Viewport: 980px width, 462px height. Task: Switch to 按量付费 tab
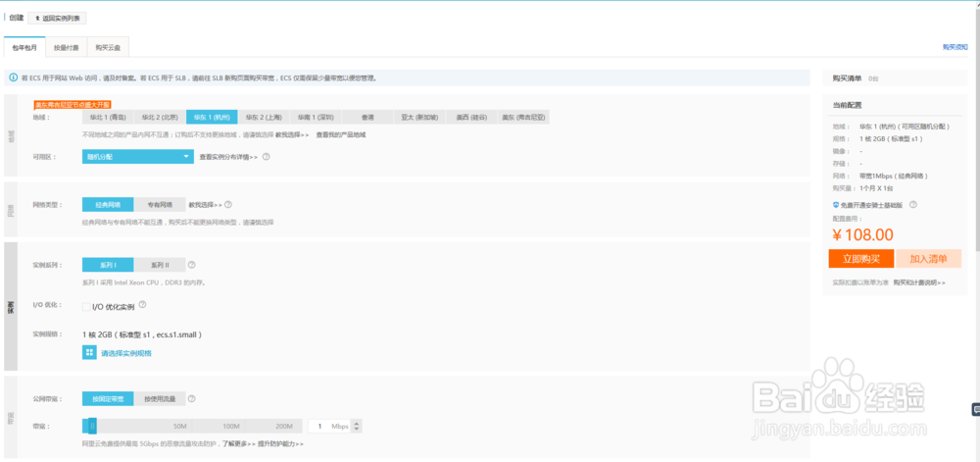point(66,47)
